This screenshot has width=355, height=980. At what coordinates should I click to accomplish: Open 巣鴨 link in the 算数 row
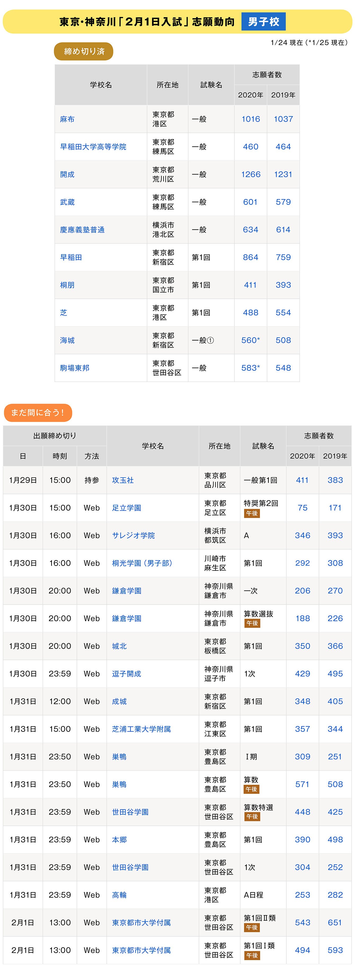119,784
